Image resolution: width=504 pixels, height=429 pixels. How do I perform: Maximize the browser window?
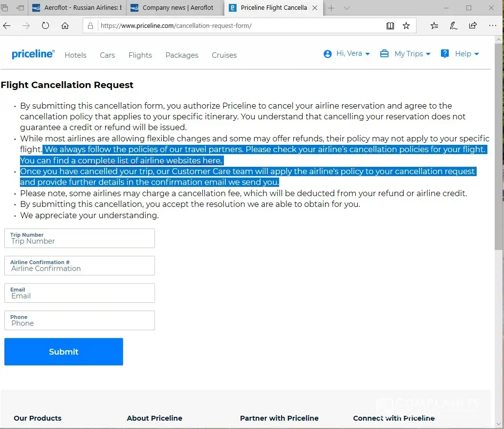(x=469, y=8)
